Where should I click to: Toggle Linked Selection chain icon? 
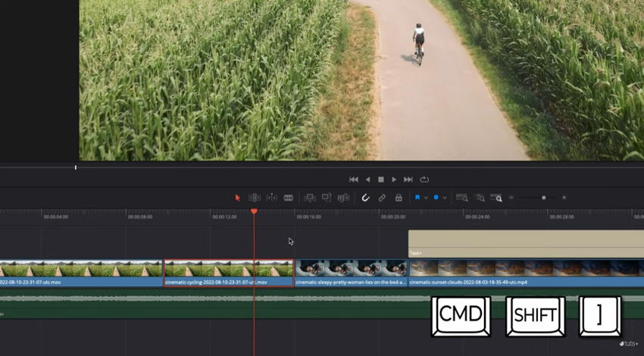(382, 198)
